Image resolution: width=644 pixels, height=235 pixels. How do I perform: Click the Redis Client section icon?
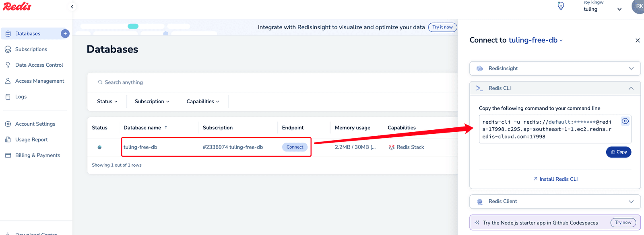coord(479,202)
